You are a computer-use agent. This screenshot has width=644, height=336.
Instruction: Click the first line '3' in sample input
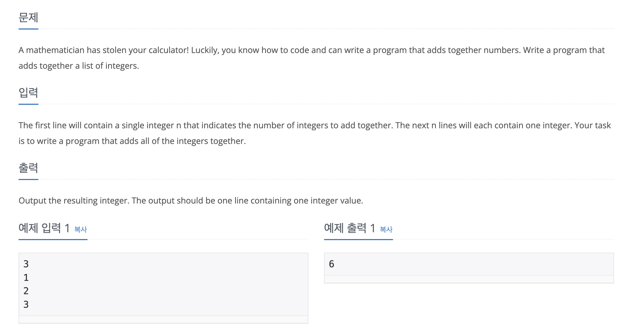click(26, 264)
